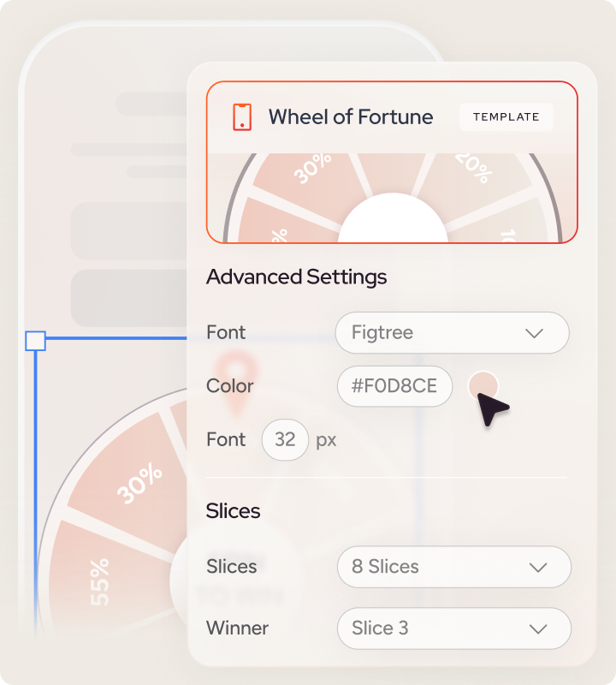The width and height of the screenshot is (616, 685).
Task: Click the Slices section heading
Action: click(x=233, y=511)
